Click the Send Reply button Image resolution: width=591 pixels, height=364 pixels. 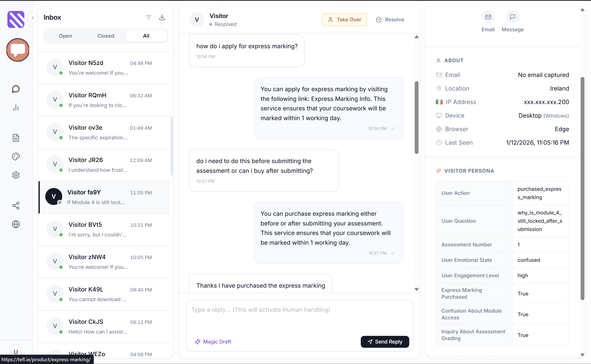click(x=385, y=342)
